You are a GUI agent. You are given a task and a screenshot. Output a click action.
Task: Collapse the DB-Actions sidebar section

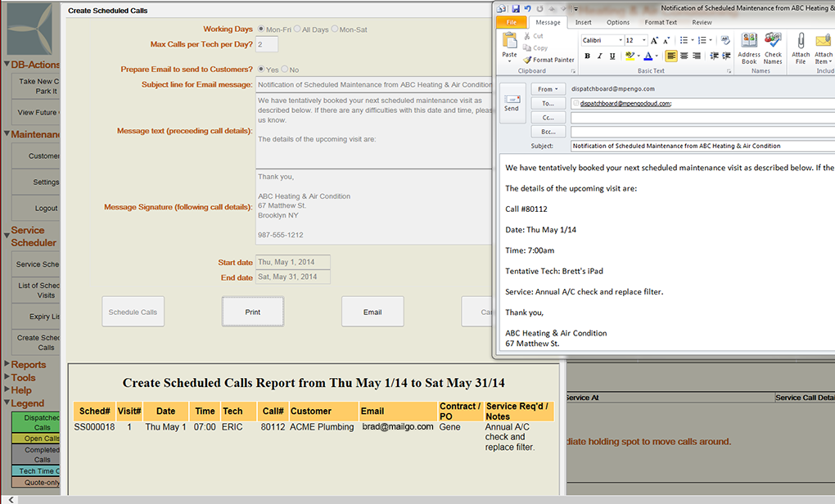pos(7,65)
